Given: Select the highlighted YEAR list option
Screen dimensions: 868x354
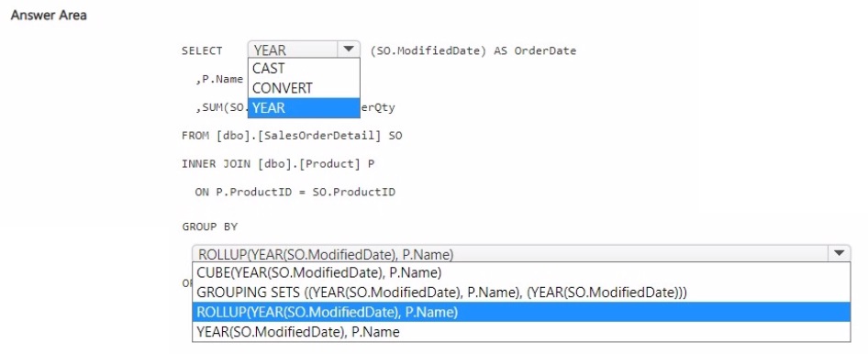Looking at the screenshot, I should tap(304, 108).
